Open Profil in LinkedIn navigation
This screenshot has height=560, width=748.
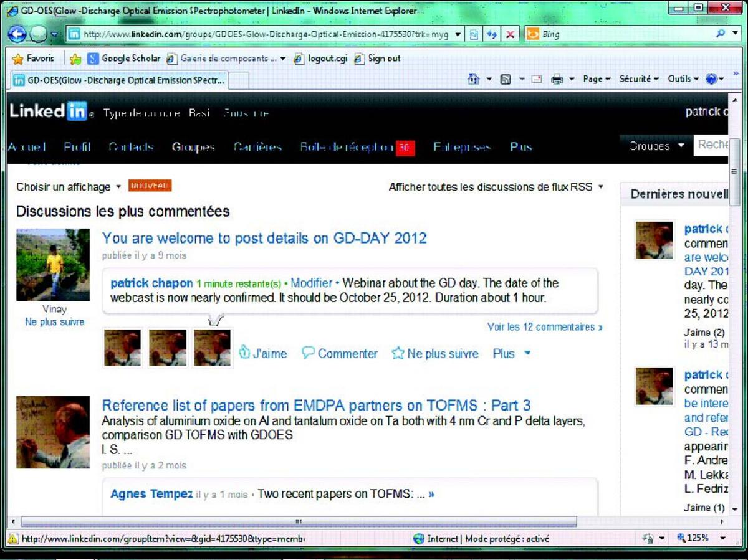click(x=77, y=147)
